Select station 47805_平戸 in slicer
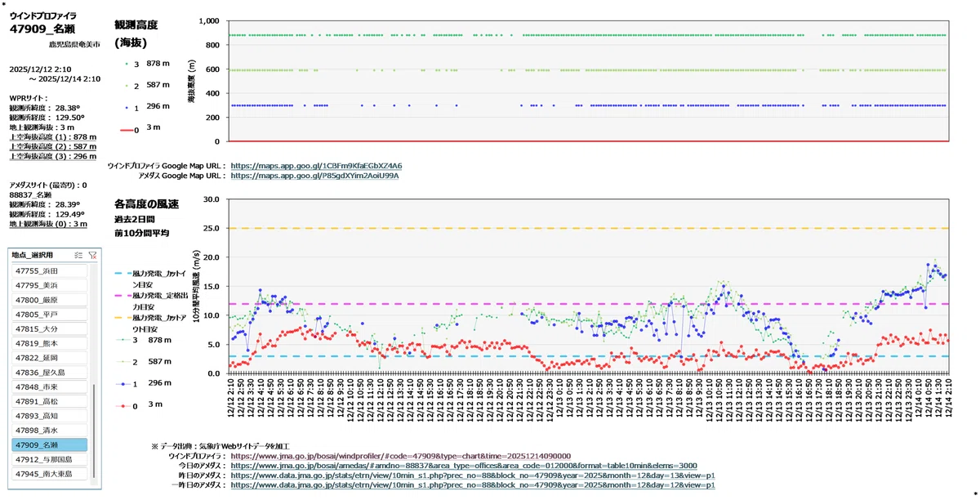This screenshot has height=500, width=980. (50, 315)
